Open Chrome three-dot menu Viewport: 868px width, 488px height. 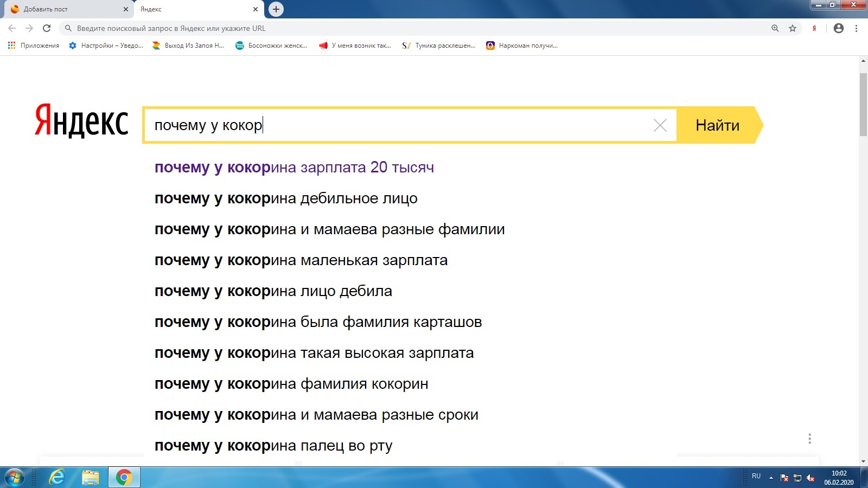pyautogui.click(x=857, y=28)
